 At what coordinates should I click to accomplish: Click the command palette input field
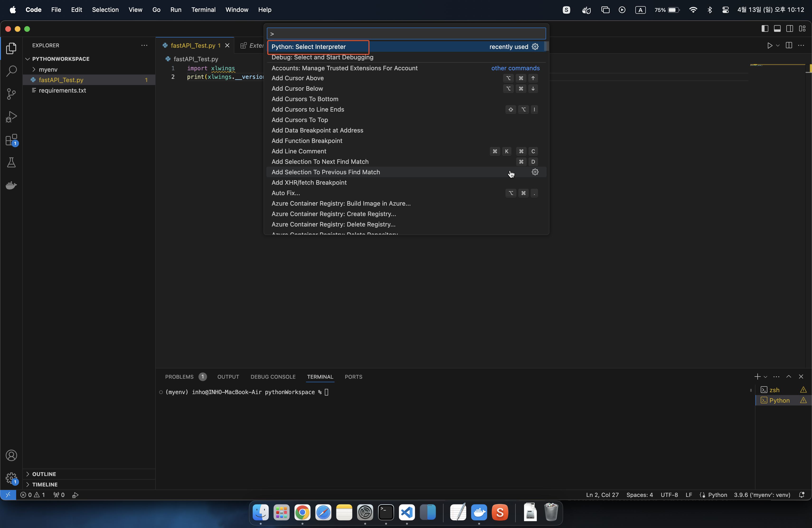(x=406, y=34)
